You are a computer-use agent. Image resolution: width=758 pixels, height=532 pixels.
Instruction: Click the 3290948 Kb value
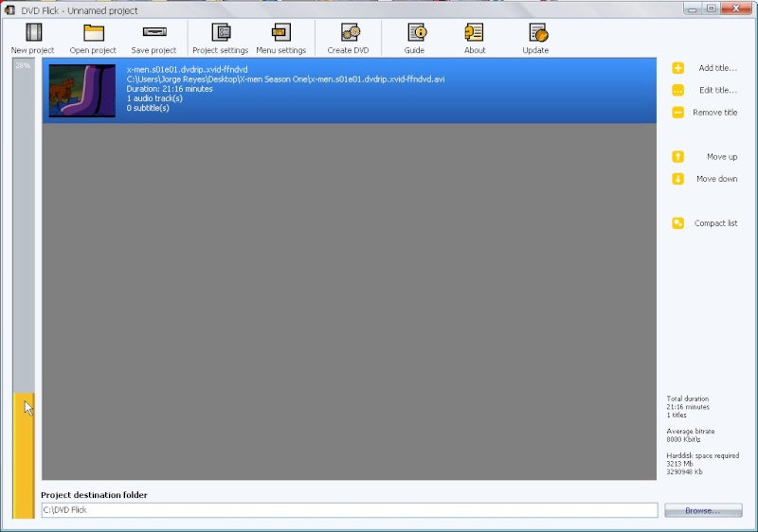coord(684,471)
